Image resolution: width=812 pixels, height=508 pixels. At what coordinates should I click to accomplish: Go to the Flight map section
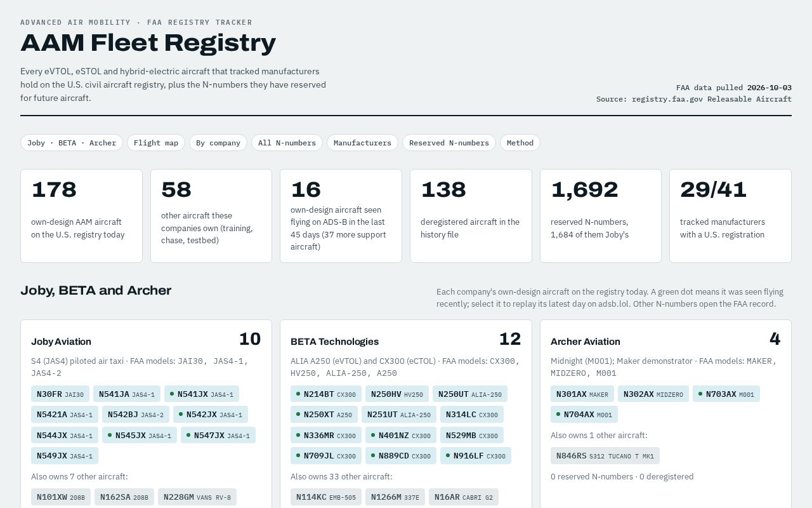[x=156, y=143]
